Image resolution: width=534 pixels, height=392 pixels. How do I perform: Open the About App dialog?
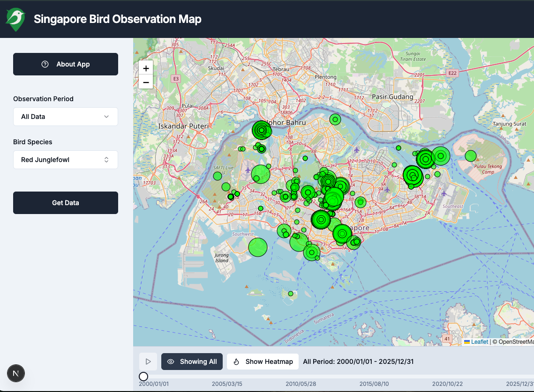[65, 64]
